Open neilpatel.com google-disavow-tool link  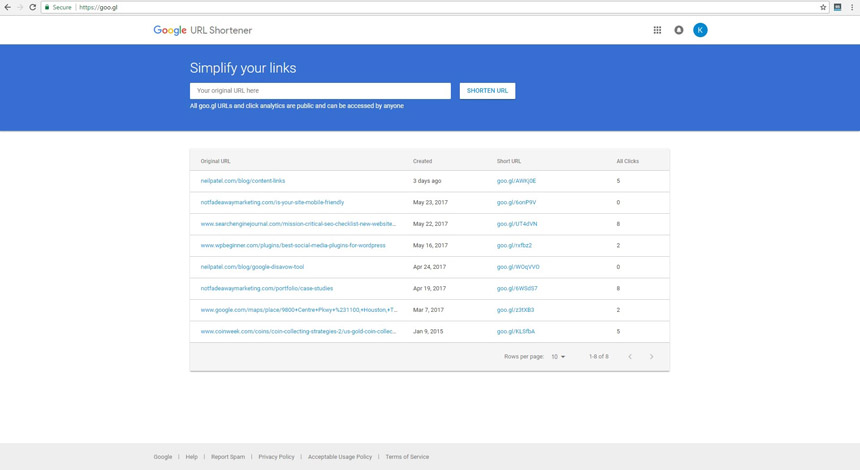(252, 267)
